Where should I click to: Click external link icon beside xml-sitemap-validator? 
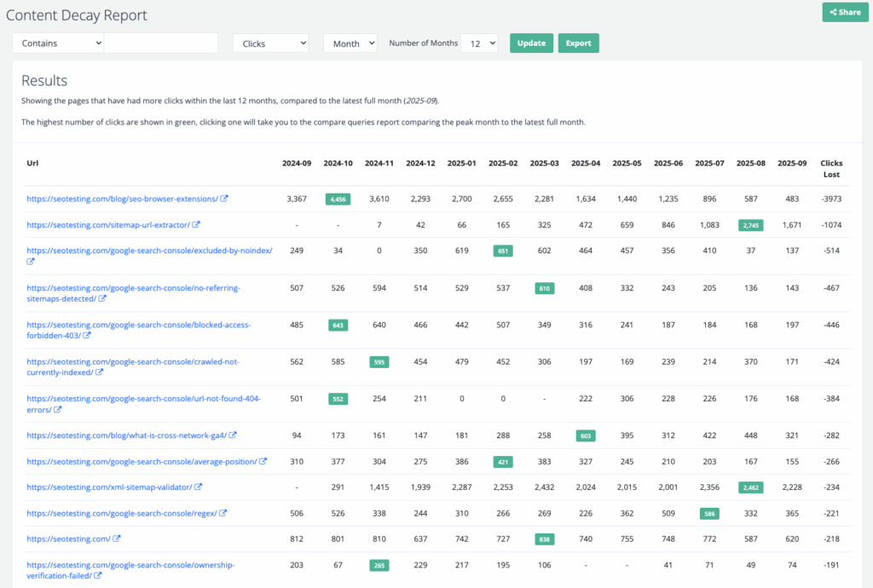point(199,487)
